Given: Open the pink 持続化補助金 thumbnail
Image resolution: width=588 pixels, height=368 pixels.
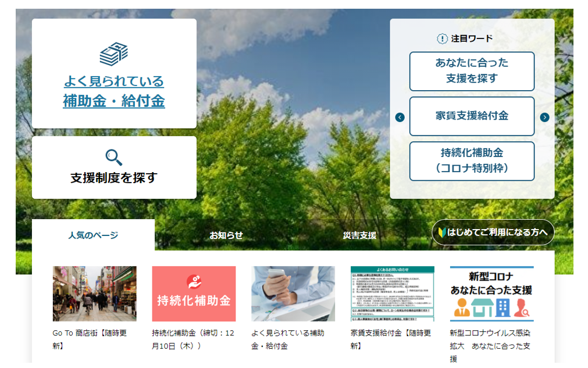Looking at the screenshot, I should [x=194, y=294].
